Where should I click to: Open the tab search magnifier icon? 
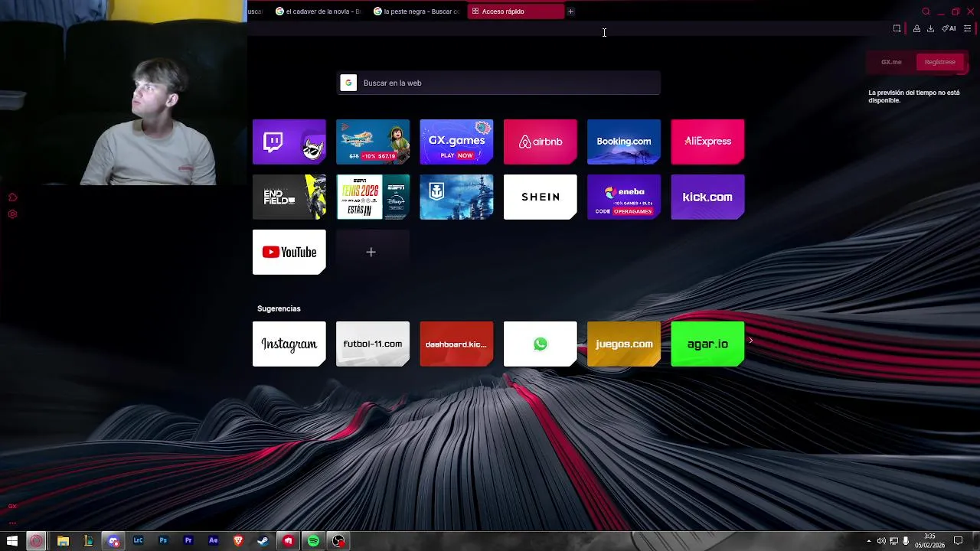[x=926, y=11]
